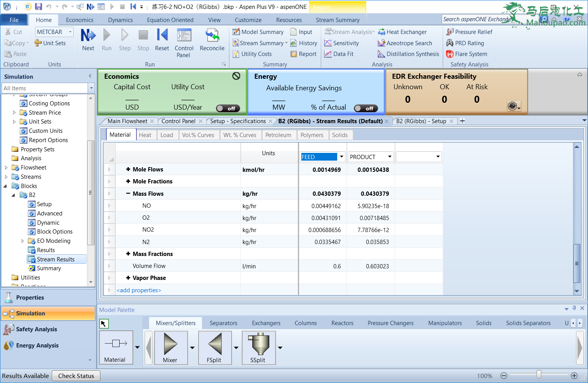Select the Material stream button

point(116,347)
